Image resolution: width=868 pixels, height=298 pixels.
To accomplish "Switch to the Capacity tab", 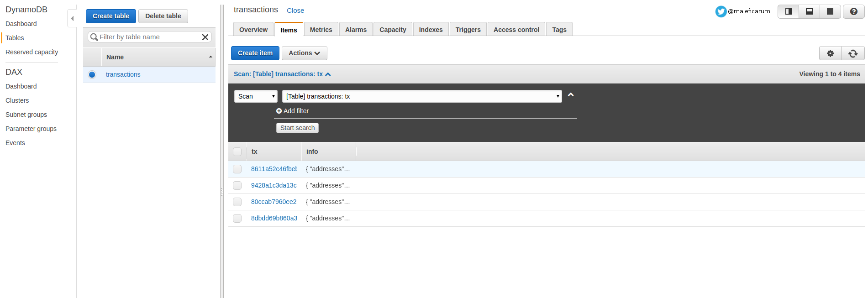I will 393,30.
